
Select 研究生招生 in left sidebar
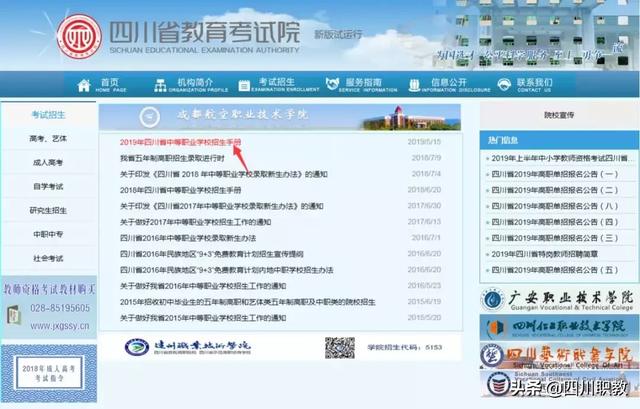[x=48, y=211]
